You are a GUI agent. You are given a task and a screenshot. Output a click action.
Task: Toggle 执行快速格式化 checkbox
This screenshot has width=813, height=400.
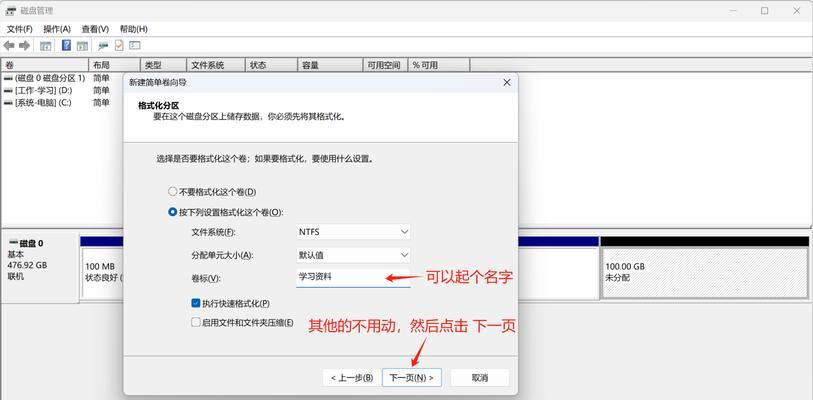coord(195,303)
